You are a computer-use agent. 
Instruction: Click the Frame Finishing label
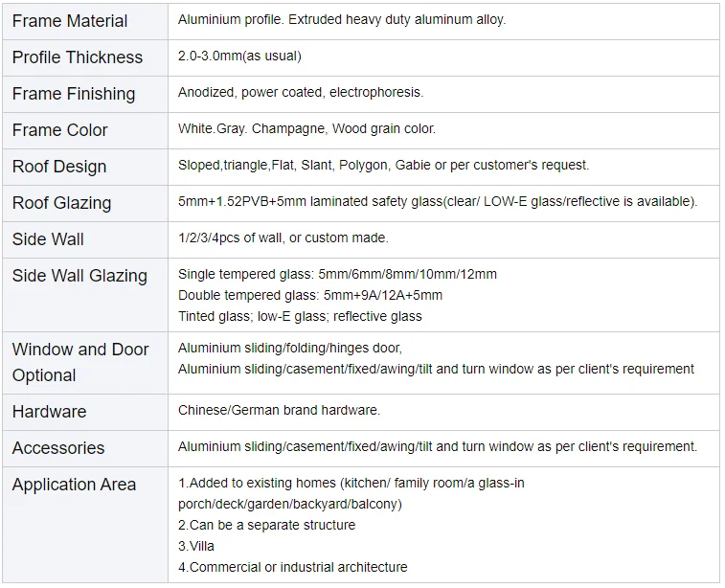click(x=74, y=94)
